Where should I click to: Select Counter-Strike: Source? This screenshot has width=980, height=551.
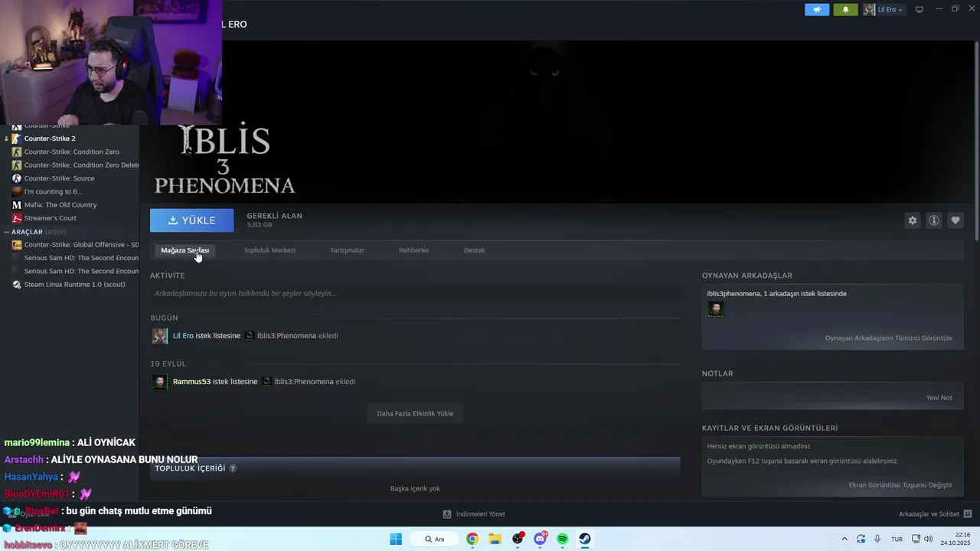[59, 178]
